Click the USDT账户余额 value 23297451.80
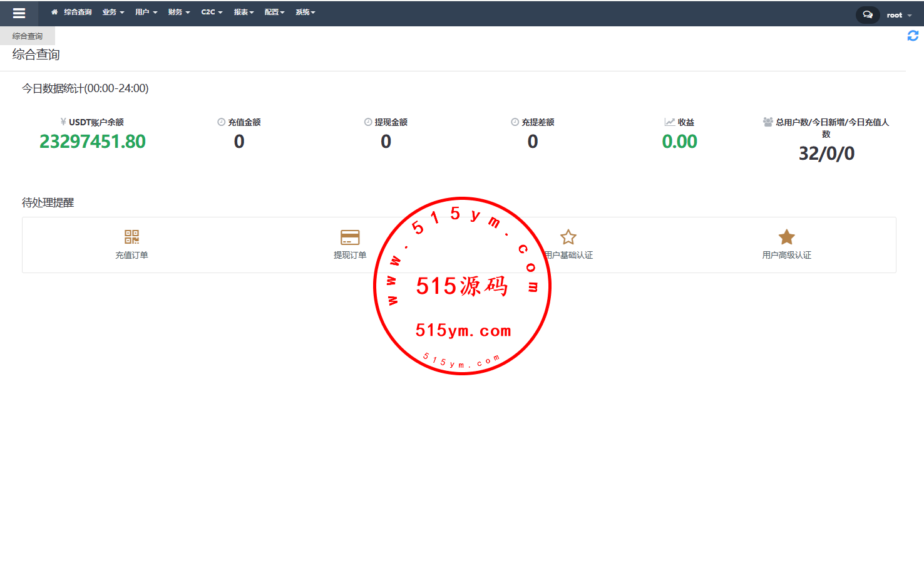Screen dimensions: 924x572 tap(93, 142)
